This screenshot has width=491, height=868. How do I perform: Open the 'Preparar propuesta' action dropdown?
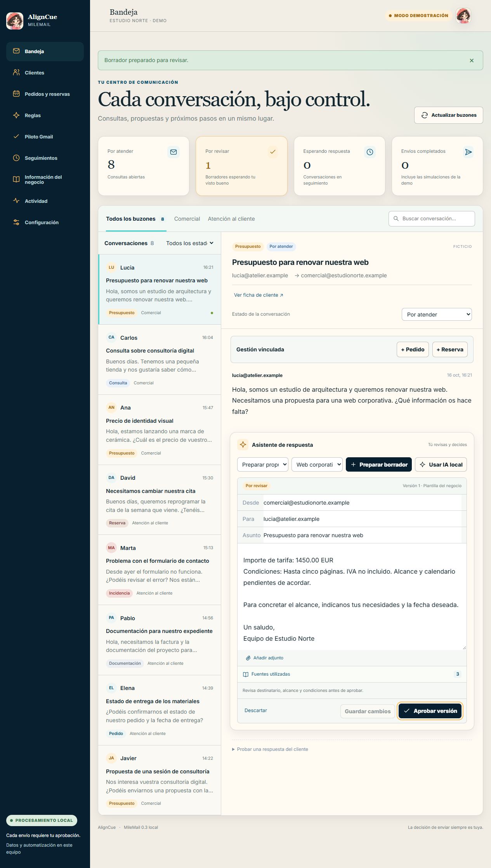pos(263,465)
